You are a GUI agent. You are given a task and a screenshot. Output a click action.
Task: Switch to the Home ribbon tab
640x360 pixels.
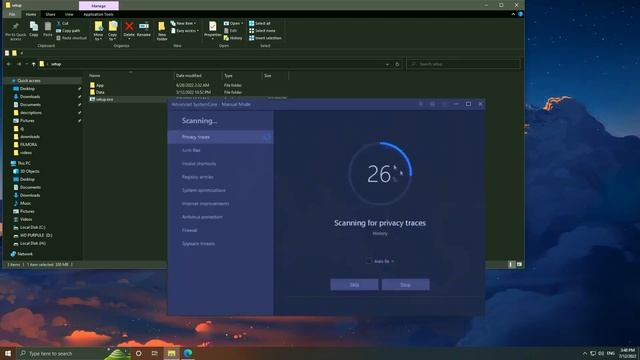tap(31, 14)
